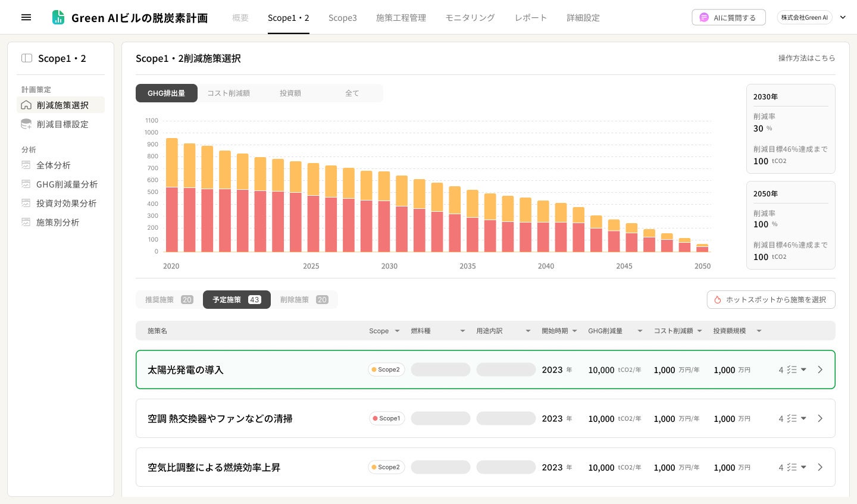Open details arrow for 空調 熱交換器やファンなどの清掃 row
Image resolution: width=857 pixels, height=504 pixels.
[x=820, y=418]
